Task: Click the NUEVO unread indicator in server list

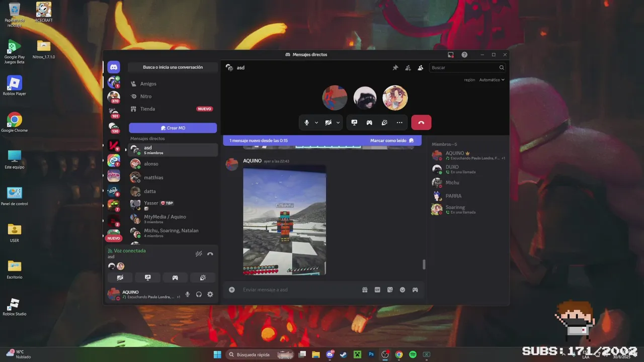Action: point(114,238)
